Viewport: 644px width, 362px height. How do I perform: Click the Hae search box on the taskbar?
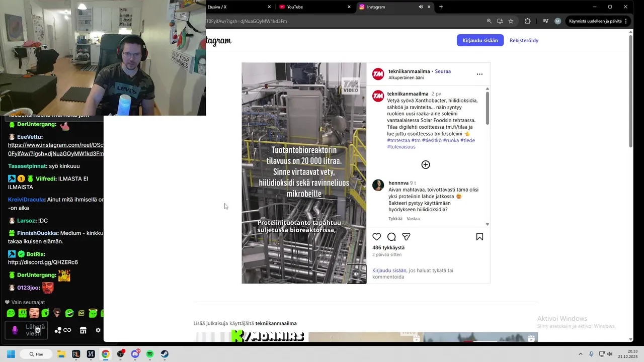point(36,354)
